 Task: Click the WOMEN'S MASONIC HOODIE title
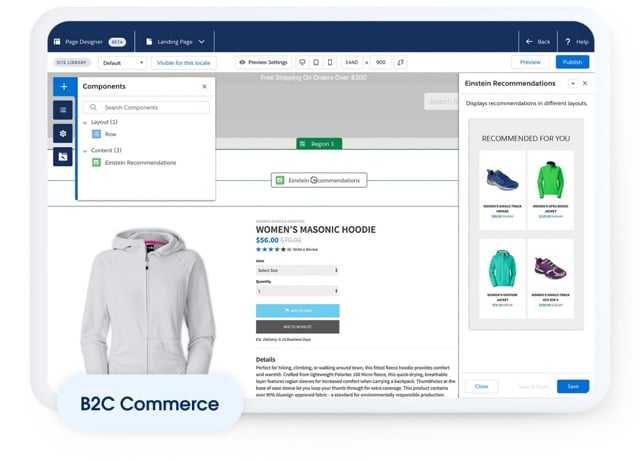[x=316, y=229]
